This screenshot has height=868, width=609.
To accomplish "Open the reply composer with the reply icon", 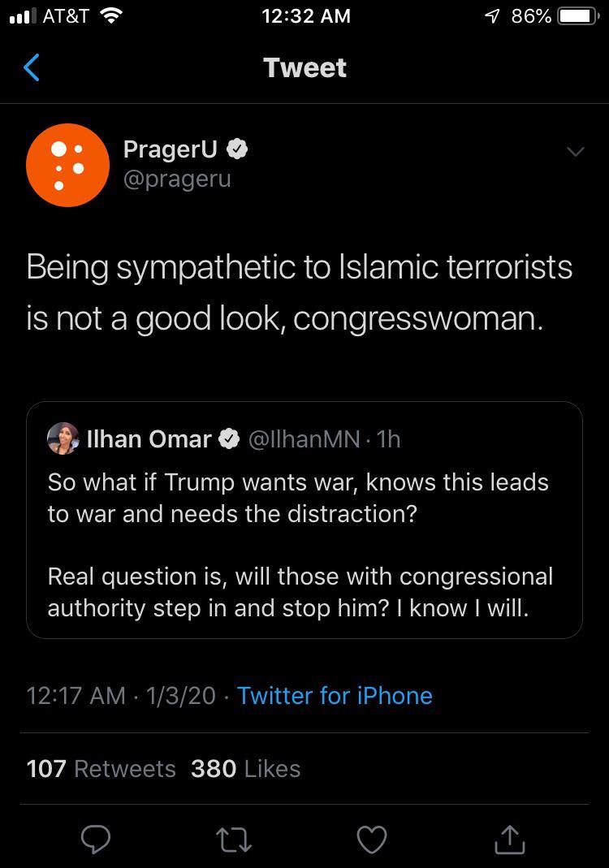I will (x=96, y=840).
